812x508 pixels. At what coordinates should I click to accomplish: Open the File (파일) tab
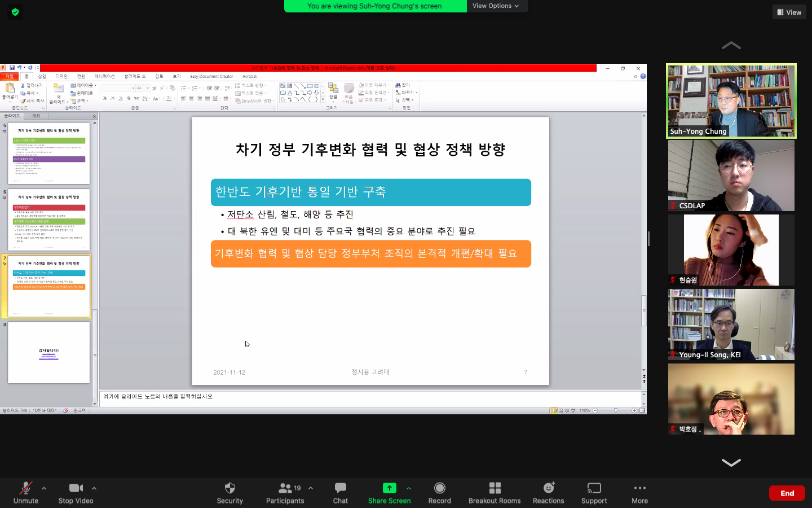pyautogui.click(x=9, y=76)
